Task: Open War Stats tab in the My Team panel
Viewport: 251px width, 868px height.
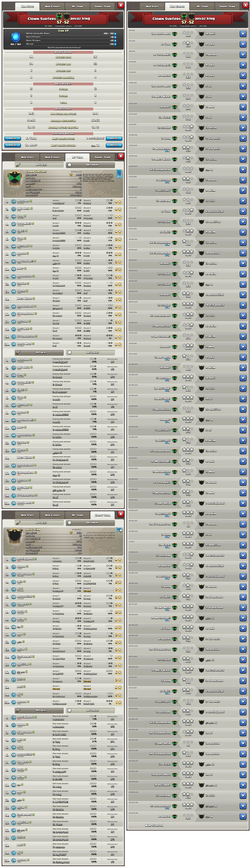Action: click(27, 157)
